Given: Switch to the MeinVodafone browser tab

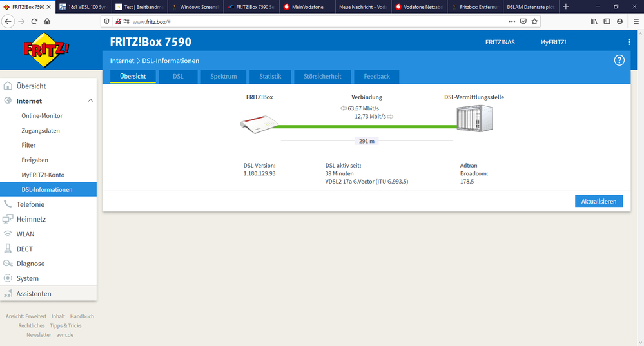Looking at the screenshot, I should click(x=307, y=7).
